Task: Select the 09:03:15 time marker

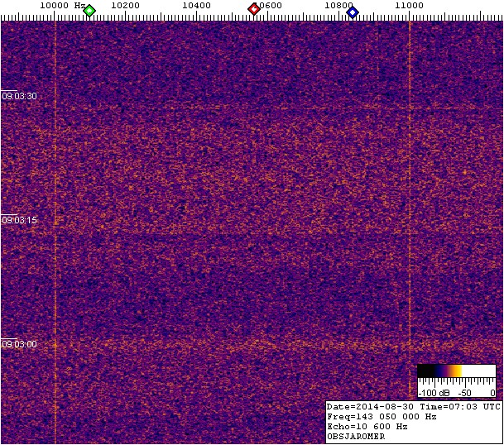Action: click(x=20, y=220)
